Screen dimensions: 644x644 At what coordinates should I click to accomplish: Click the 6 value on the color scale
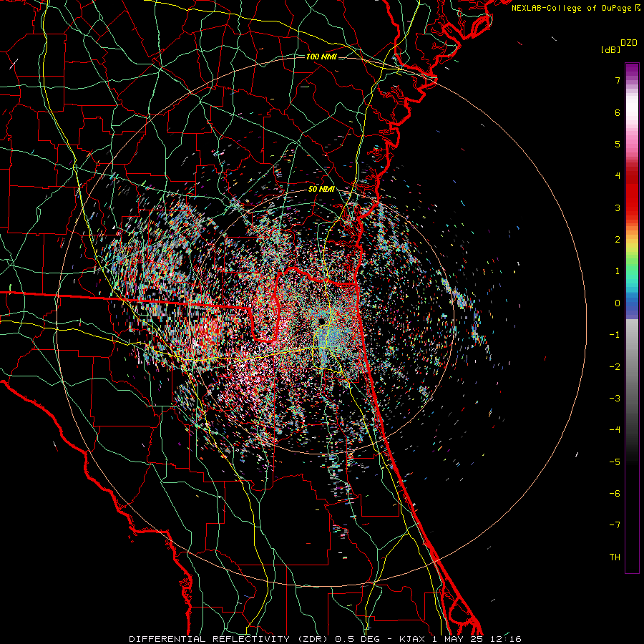pos(618,112)
